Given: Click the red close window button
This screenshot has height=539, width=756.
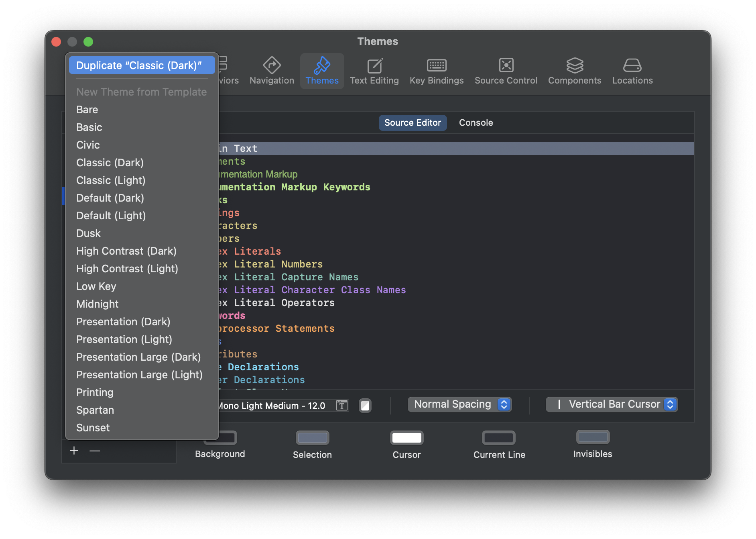Looking at the screenshot, I should click(56, 42).
